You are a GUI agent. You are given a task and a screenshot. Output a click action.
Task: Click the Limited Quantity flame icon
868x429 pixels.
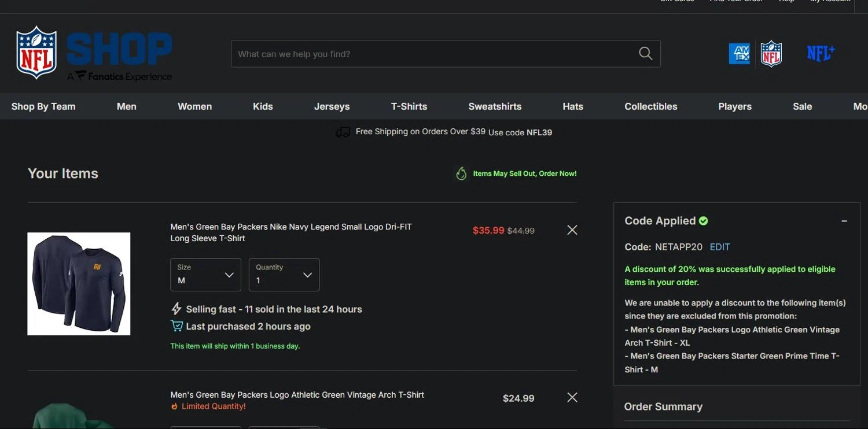pyautogui.click(x=174, y=406)
